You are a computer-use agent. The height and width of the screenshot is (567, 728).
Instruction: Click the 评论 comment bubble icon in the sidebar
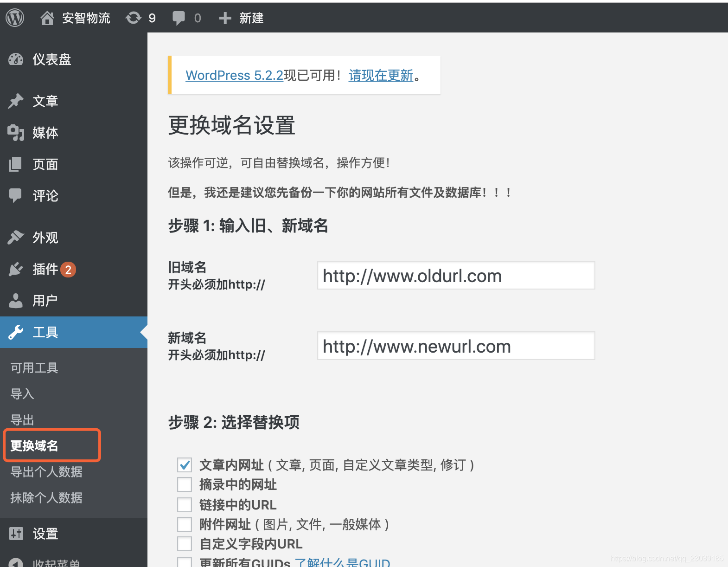point(16,195)
